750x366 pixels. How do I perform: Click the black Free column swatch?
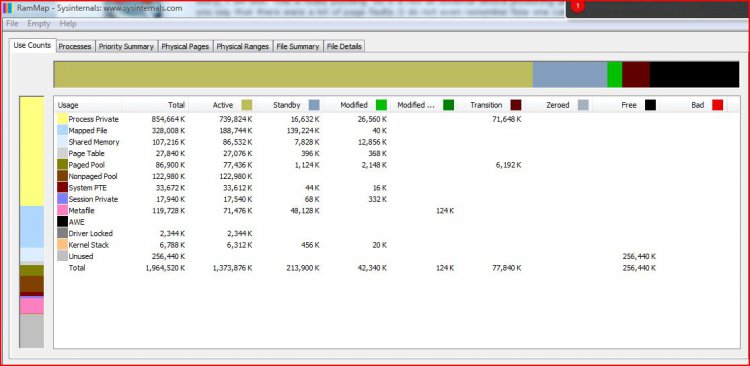pos(650,105)
